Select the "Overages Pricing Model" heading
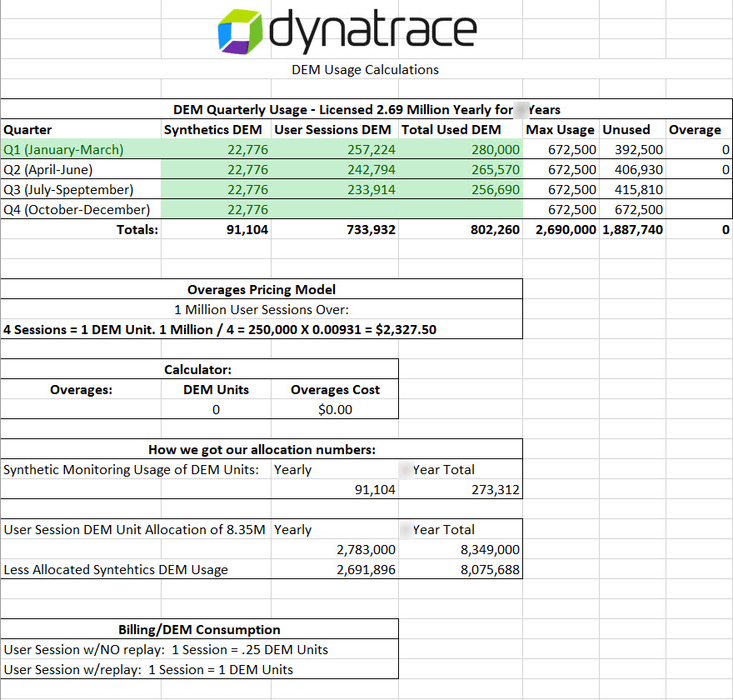The height and width of the screenshot is (700, 733). 262,289
